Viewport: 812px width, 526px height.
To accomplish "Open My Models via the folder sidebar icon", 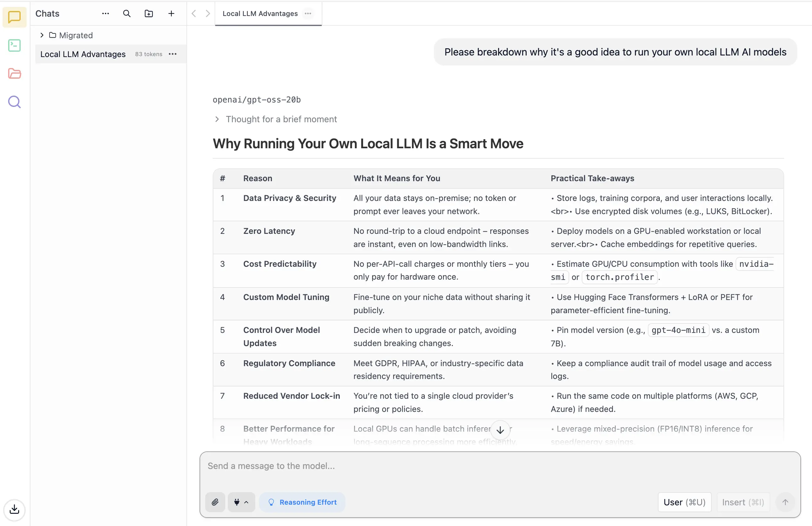I will click(x=14, y=73).
